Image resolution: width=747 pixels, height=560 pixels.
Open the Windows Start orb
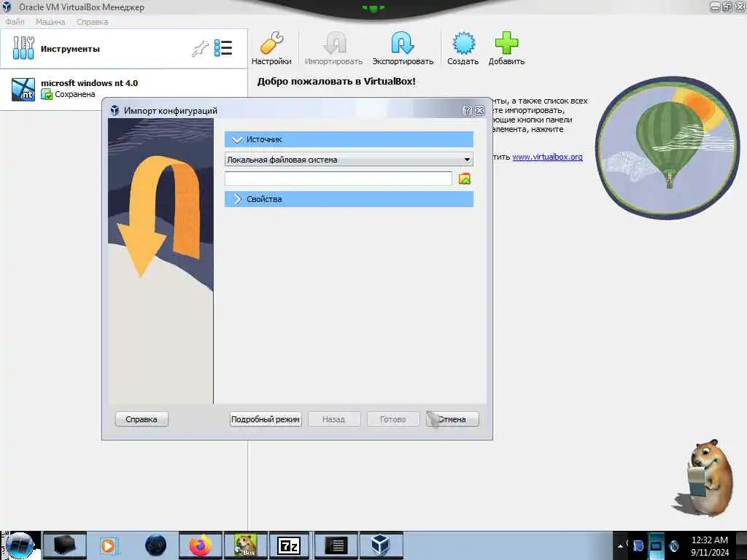[20, 545]
